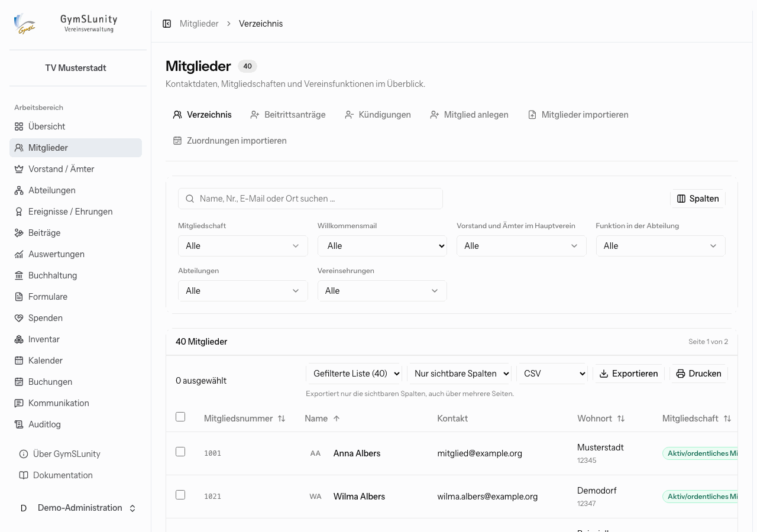Open Übersicht dashboard icon in sidebar
The height and width of the screenshot is (532, 757).
tap(19, 126)
